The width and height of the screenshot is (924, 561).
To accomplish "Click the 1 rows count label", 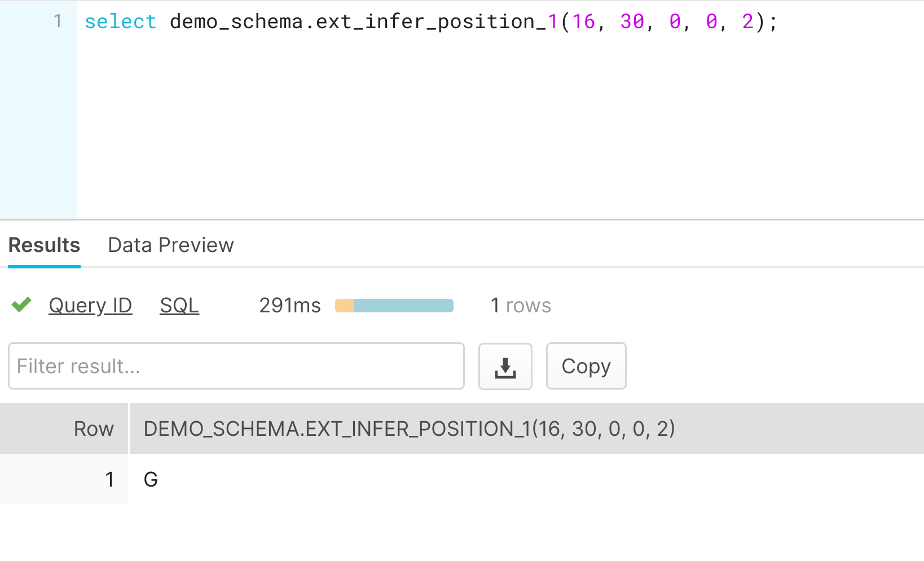I will pyautogui.click(x=521, y=305).
